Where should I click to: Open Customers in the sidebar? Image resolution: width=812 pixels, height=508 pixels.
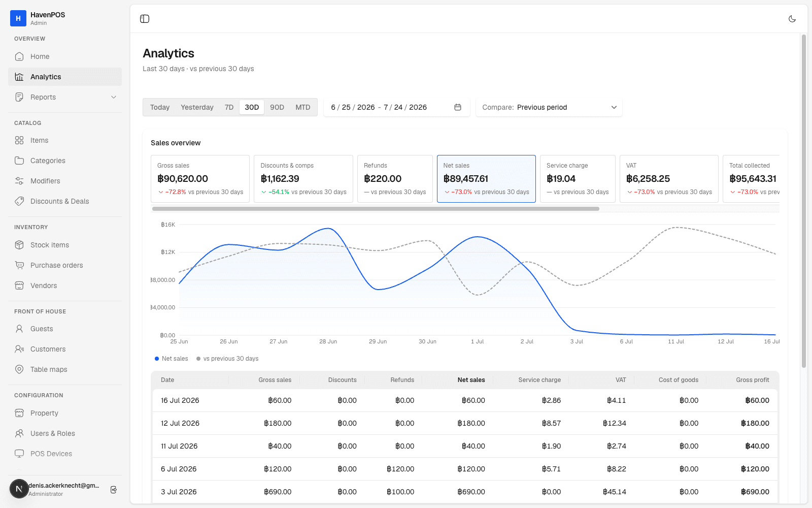click(x=65, y=349)
